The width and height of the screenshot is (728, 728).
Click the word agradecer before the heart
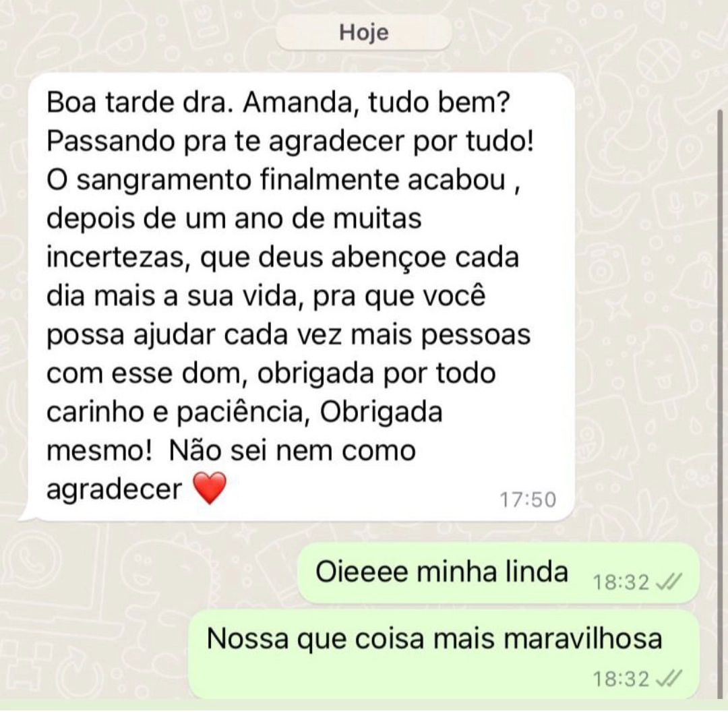point(114,490)
